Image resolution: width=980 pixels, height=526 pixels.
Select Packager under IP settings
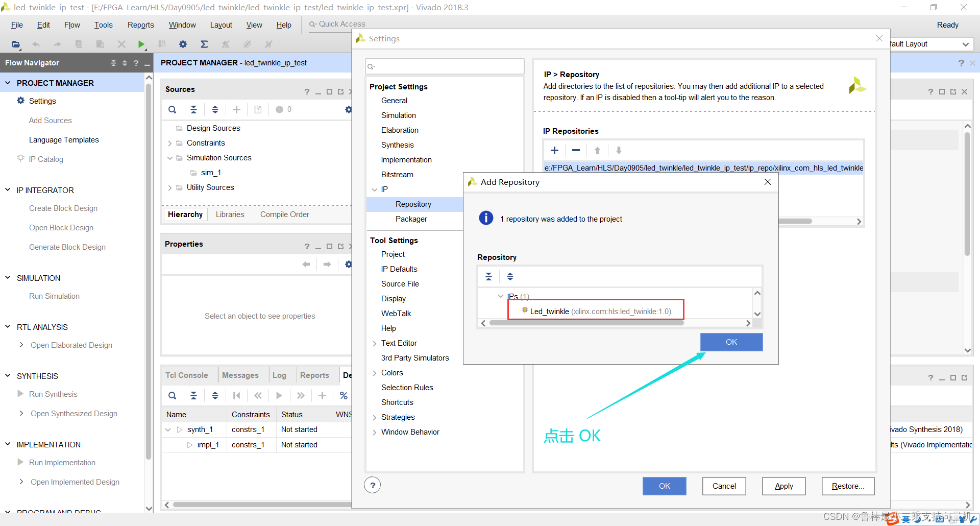pyautogui.click(x=411, y=219)
